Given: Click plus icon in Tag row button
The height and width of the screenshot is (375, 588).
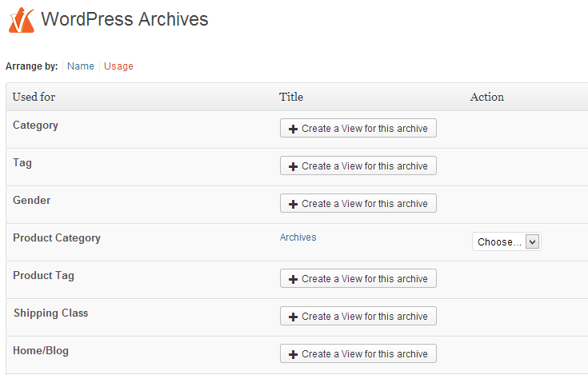Looking at the screenshot, I should pyautogui.click(x=293, y=166).
